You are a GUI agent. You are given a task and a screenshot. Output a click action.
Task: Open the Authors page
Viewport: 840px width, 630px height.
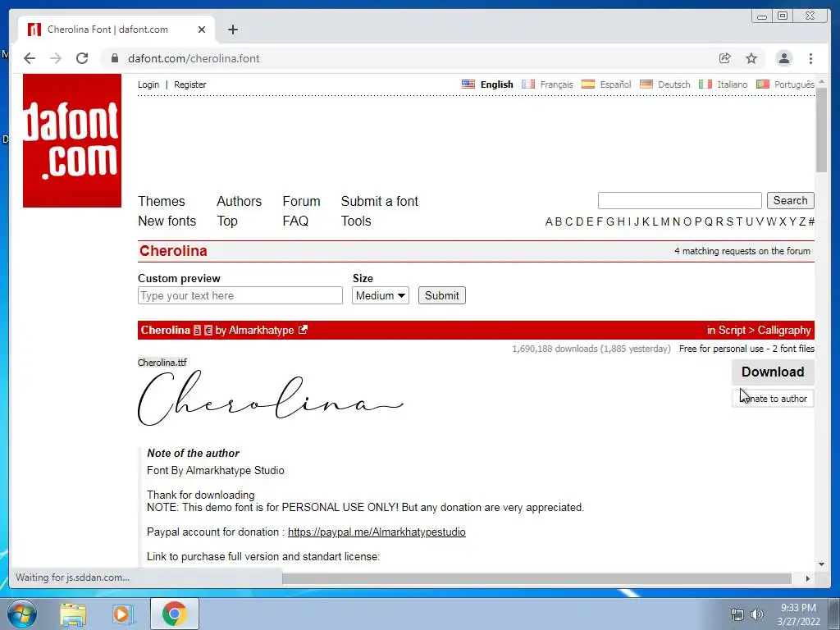pyautogui.click(x=239, y=202)
